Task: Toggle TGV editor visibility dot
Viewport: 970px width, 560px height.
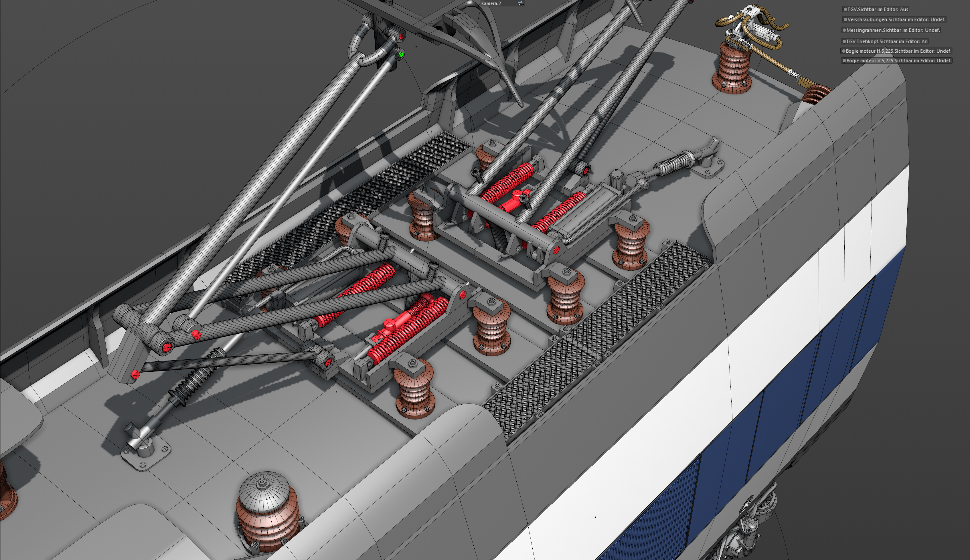Action: [x=845, y=9]
